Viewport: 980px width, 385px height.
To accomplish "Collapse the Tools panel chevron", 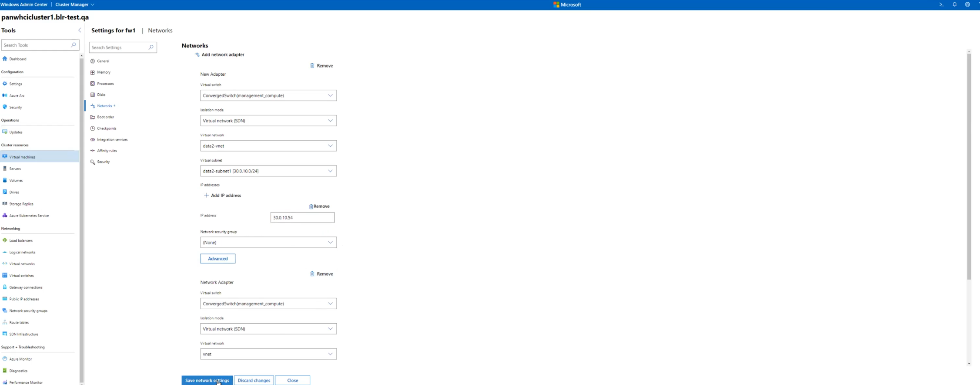I will (x=80, y=30).
